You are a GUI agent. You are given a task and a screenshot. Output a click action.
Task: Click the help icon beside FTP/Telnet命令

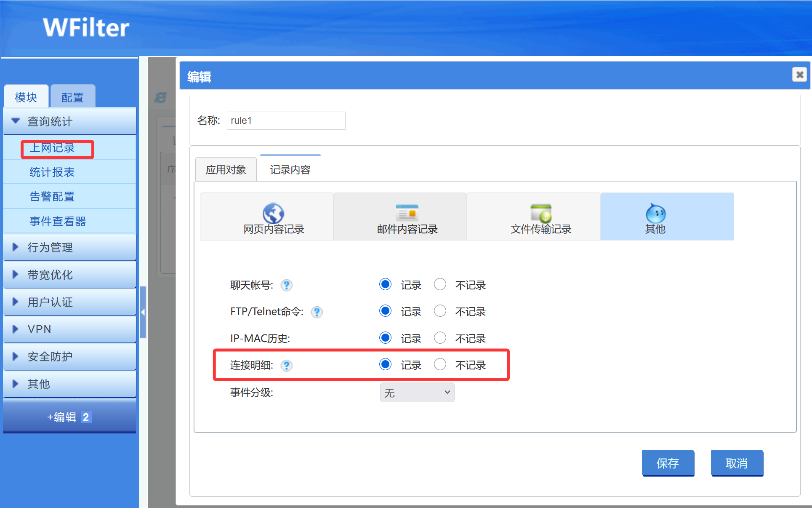click(317, 312)
